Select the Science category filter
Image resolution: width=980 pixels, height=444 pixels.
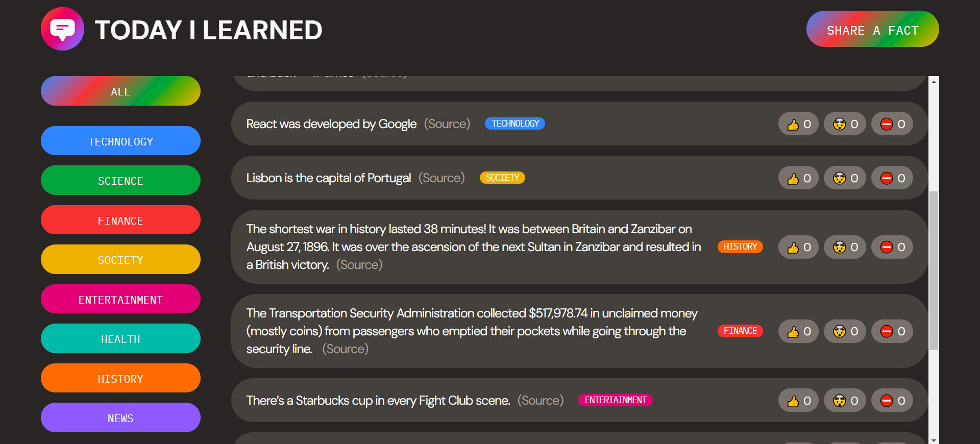tap(120, 180)
